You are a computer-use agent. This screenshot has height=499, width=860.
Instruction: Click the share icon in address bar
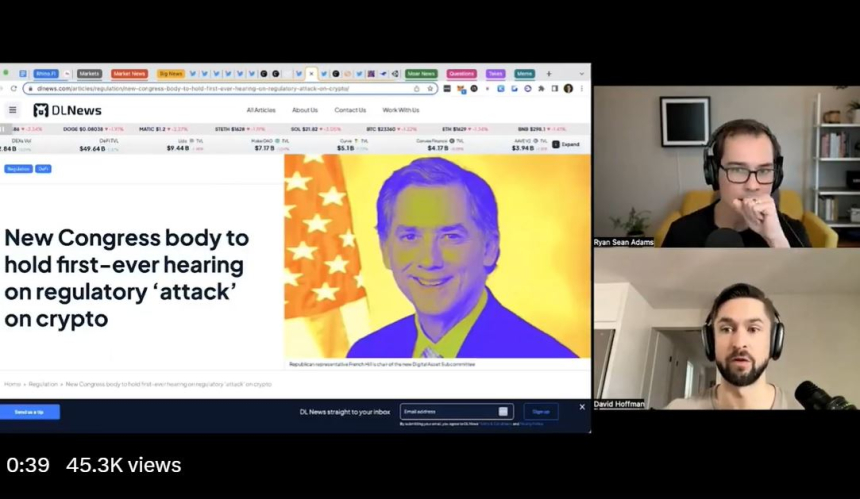(x=417, y=88)
